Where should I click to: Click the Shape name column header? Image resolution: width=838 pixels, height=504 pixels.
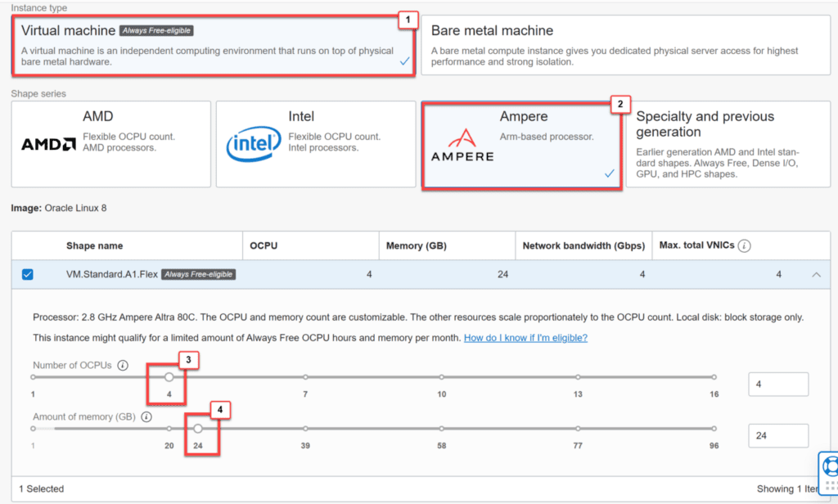95,245
